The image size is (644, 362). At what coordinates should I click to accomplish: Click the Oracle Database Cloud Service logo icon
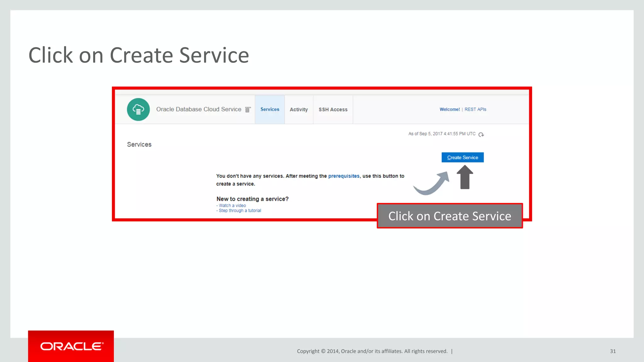138,109
